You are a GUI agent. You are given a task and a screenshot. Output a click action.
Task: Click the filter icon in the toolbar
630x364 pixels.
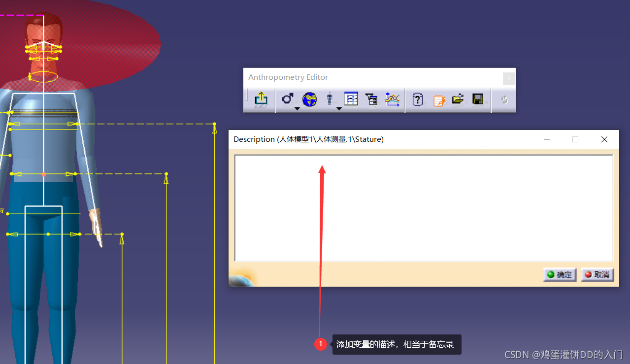point(371,99)
